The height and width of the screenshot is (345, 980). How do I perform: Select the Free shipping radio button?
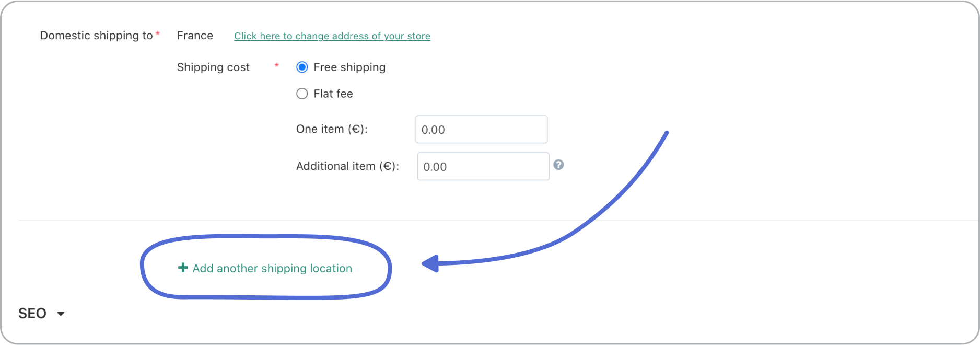pyautogui.click(x=302, y=67)
